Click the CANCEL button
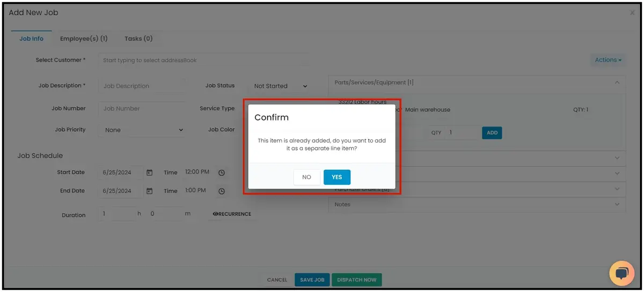 277,280
